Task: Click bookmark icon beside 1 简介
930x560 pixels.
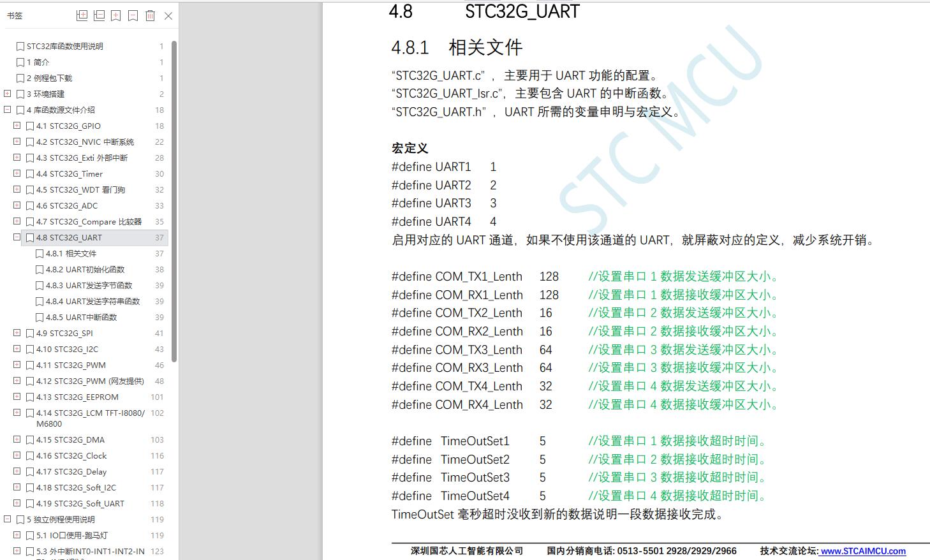Action: pyautogui.click(x=20, y=63)
